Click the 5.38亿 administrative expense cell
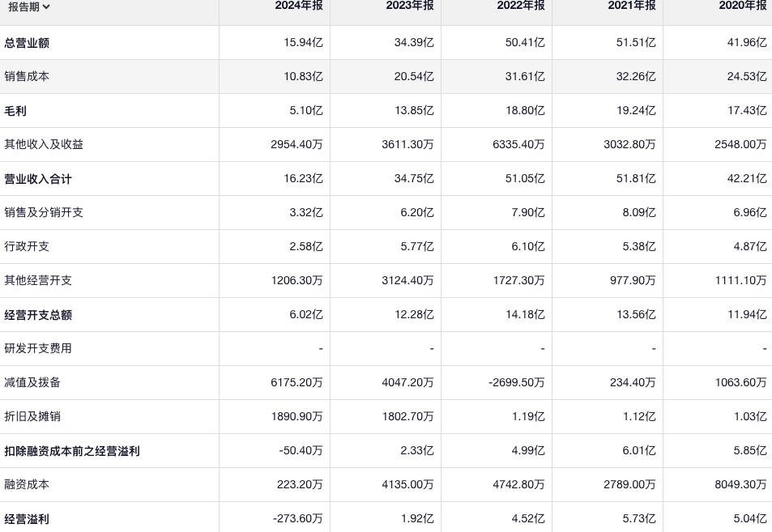772x532 pixels. pos(639,246)
